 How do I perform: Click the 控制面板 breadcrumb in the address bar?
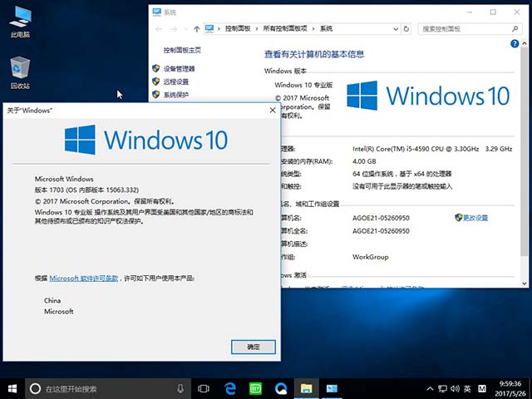point(238,29)
